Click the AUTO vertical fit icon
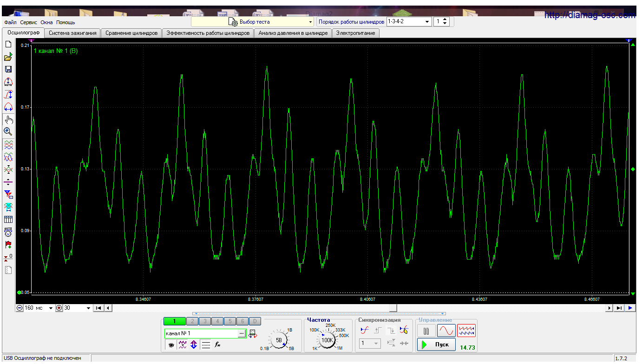 [x=8, y=82]
